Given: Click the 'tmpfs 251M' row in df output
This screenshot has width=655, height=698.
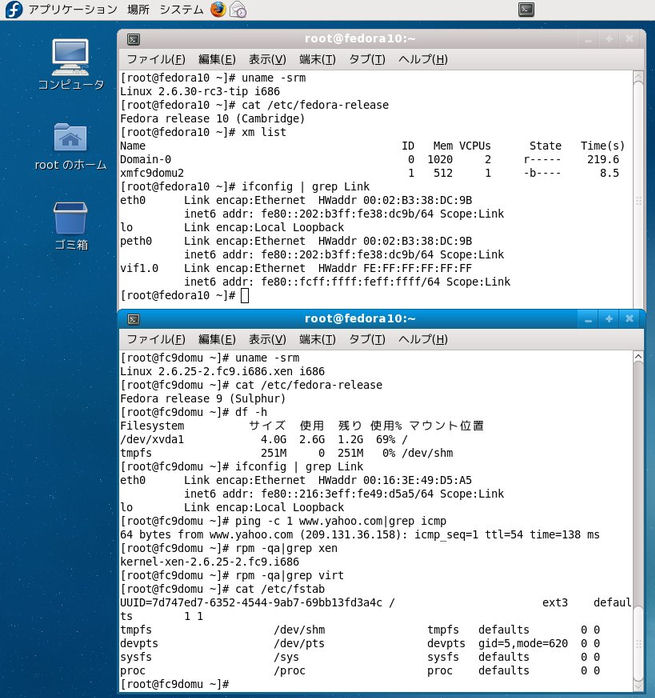Looking at the screenshot, I should pos(286,453).
